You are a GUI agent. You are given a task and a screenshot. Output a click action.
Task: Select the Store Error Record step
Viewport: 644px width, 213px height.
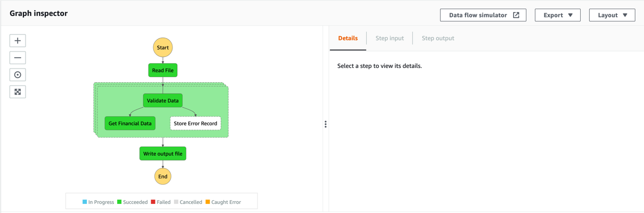tap(195, 123)
